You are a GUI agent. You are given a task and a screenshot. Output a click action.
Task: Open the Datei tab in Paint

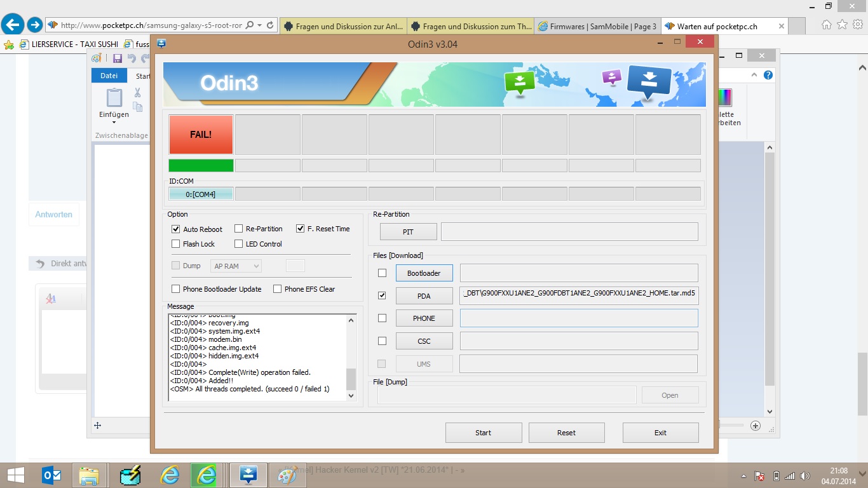[x=109, y=76]
